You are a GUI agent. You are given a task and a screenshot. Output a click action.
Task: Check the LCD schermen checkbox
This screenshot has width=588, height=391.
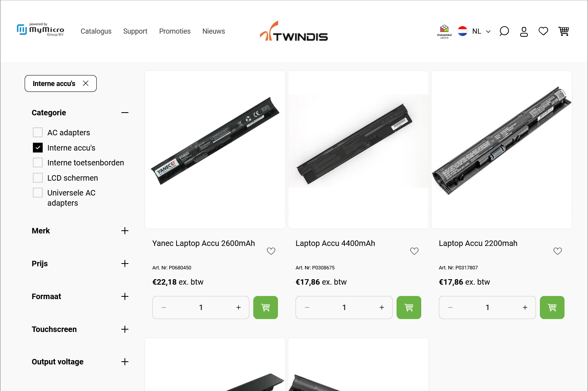coord(38,178)
